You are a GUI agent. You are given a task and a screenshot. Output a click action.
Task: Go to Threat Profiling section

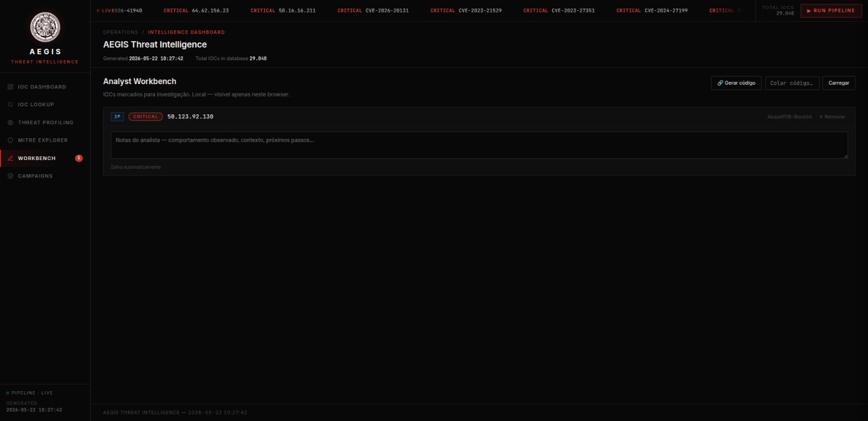click(x=45, y=123)
